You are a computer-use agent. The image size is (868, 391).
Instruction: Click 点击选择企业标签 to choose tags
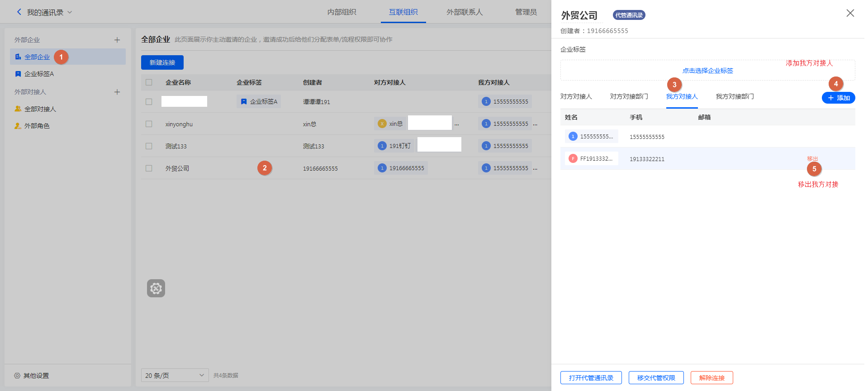point(707,71)
